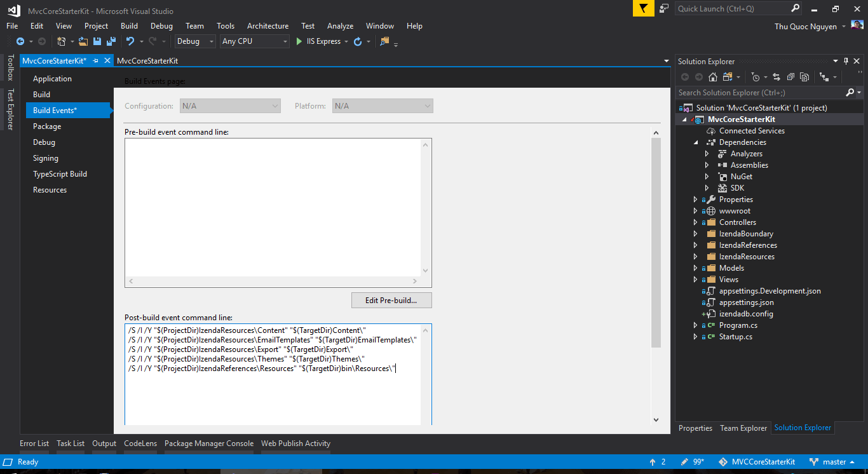Viewport: 868px width, 474px height.
Task: Select the Signing settings page
Action: point(46,158)
